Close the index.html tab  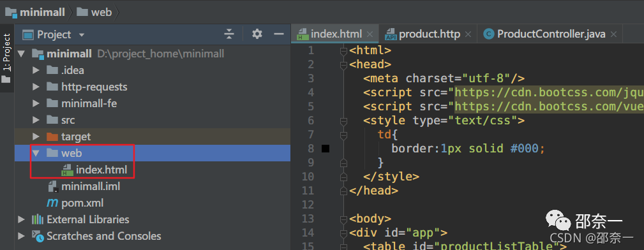pos(370,34)
